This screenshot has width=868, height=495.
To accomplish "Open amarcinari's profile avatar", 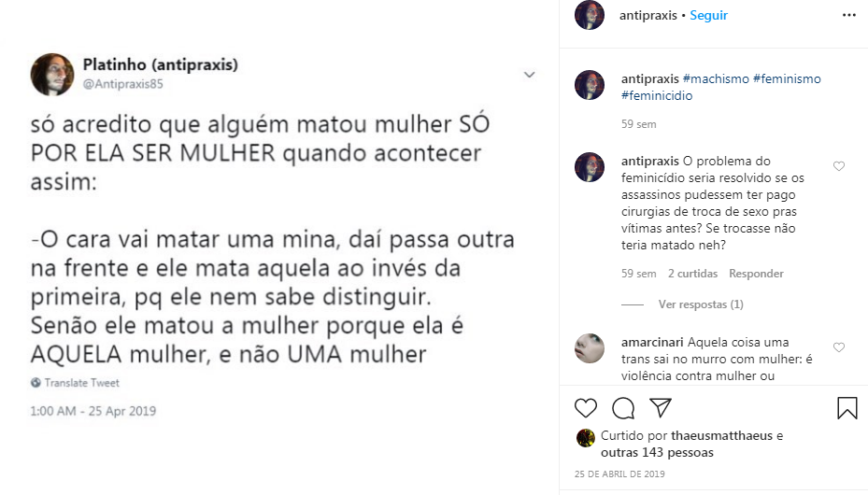I will tap(590, 348).
